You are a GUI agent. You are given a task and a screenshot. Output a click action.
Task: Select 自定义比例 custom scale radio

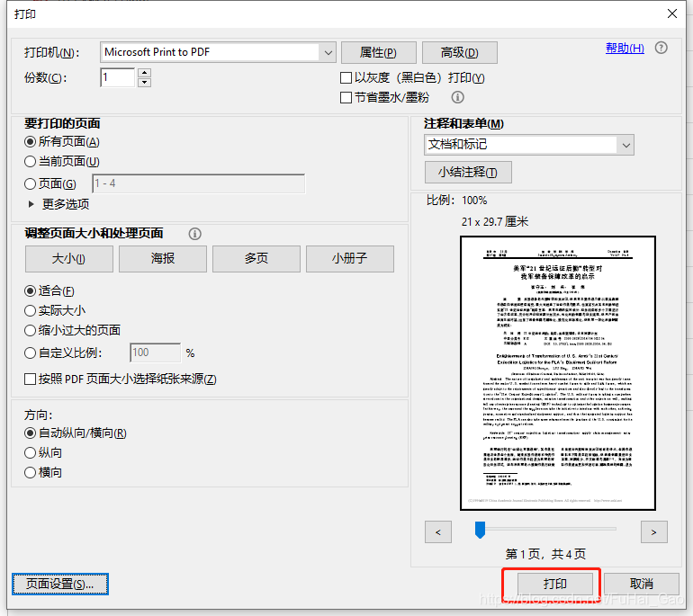pos(30,353)
